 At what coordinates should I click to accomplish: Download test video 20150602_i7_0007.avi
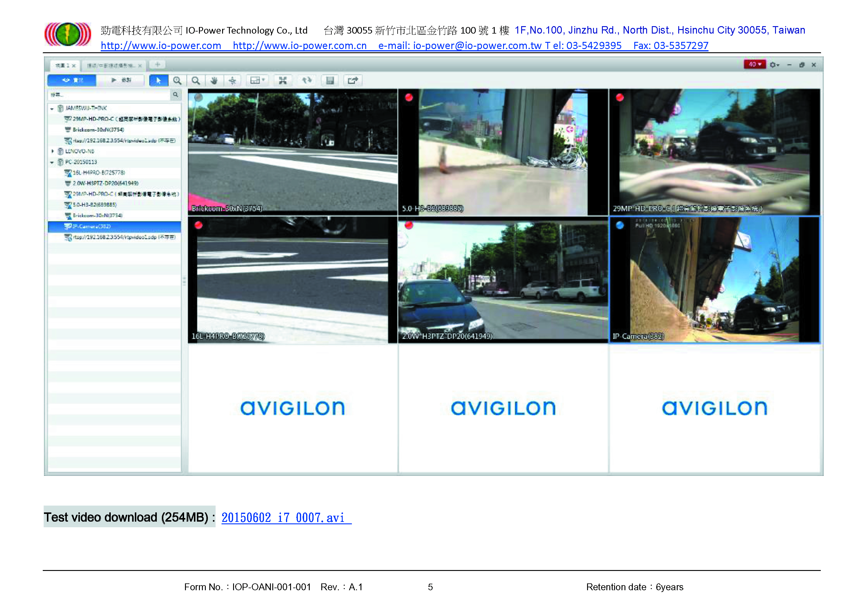pos(286,517)
